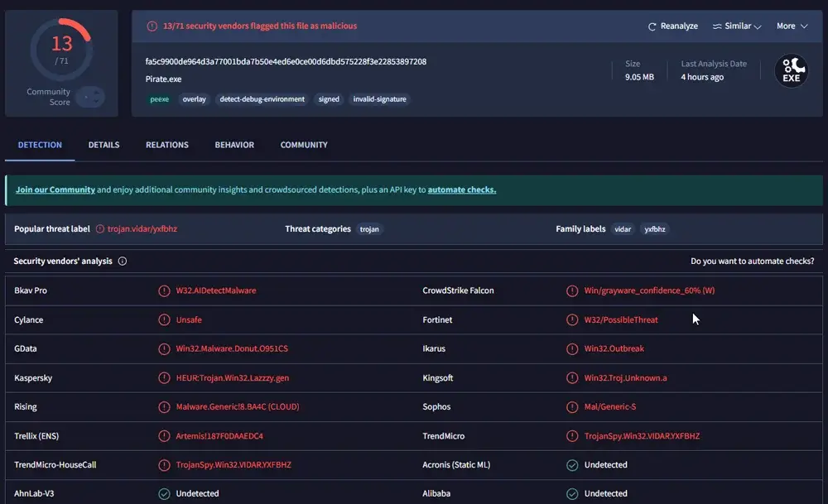Screen dimensions: 828x504
Task: Click the CrowdStrike Falcon alert icon
Action: click(x=572, y=290)
